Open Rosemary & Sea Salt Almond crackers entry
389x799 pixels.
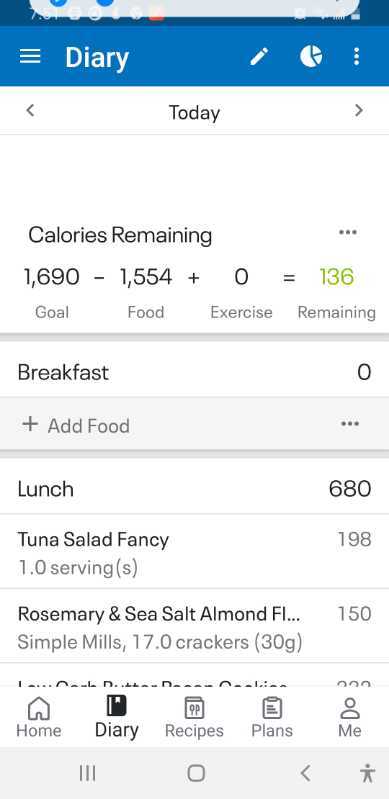click(x=194, y=626)
